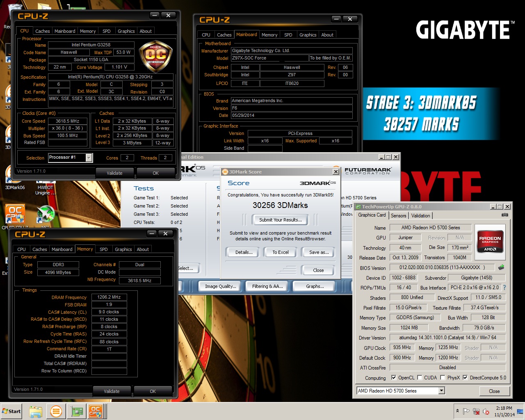Screen dimensions: 525x420
Task: Switch to Caches tab in CPU-Z CPU window
Action: click(42, 31)
